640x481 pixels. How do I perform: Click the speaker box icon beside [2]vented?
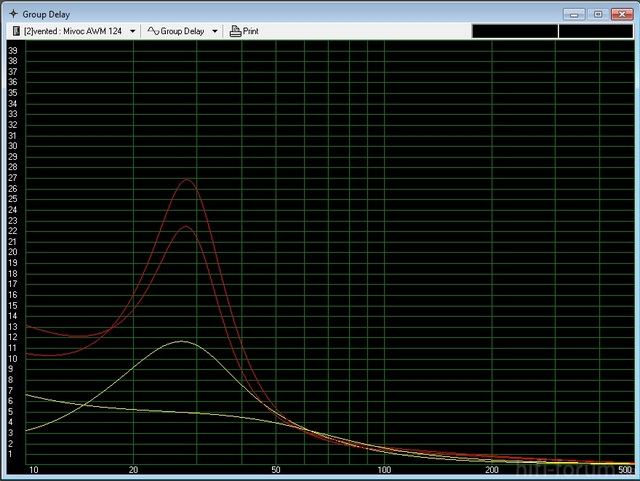tap(16, 31)
